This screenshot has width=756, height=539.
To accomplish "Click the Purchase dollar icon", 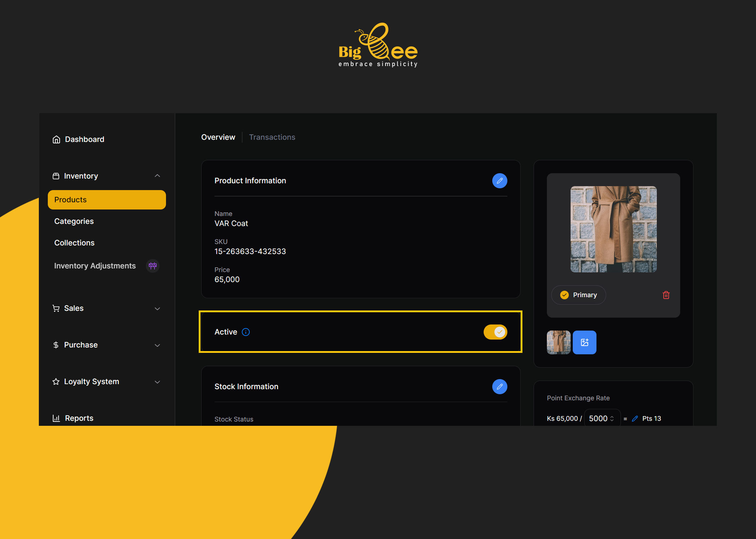I will click(x=56, y=345).
